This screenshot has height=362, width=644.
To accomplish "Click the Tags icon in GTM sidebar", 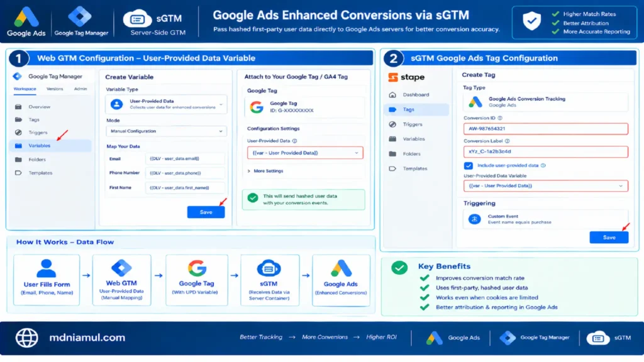I will point(18,119).
